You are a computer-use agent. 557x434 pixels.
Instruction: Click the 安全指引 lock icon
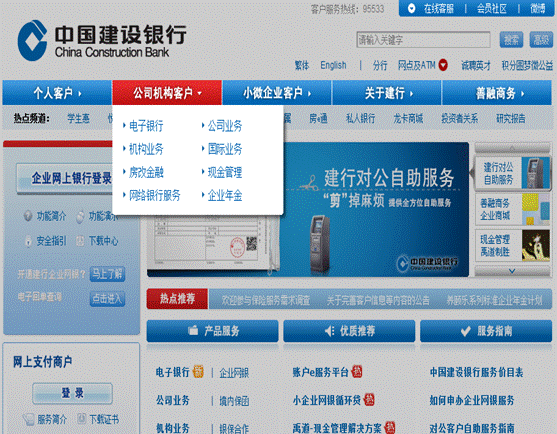pos(28,241)
